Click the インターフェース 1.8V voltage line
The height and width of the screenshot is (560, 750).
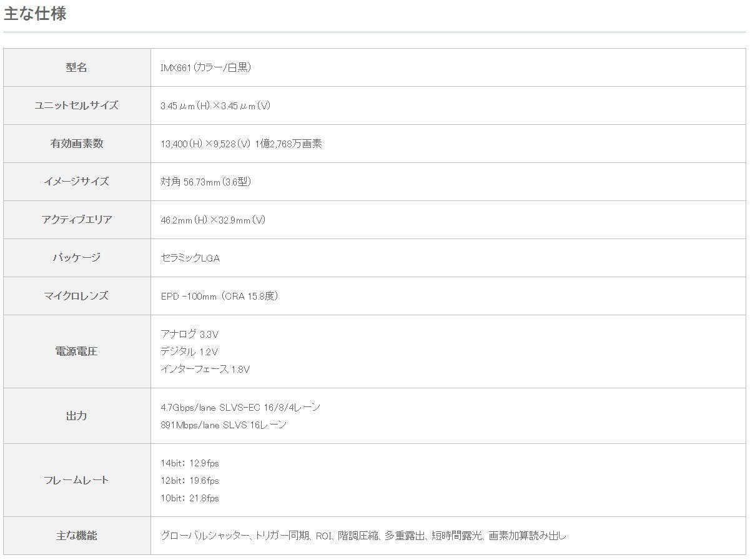click(x=205, y=369)
